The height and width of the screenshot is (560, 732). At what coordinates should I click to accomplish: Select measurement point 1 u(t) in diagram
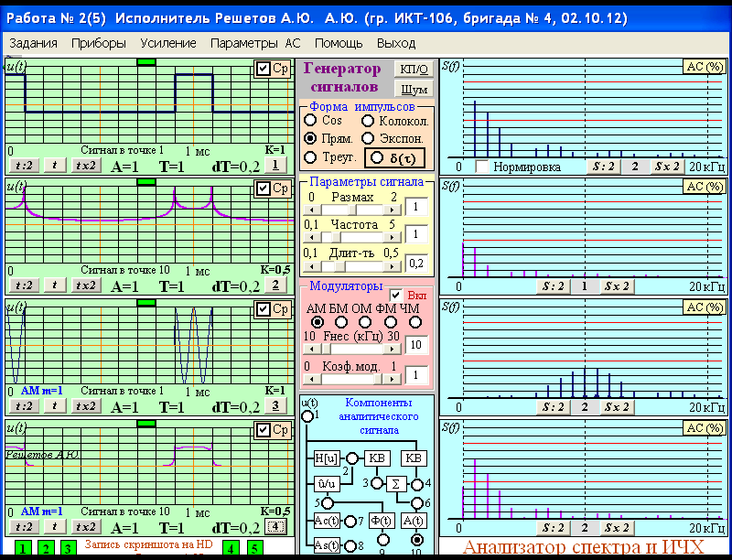click(x=307, y=416)
